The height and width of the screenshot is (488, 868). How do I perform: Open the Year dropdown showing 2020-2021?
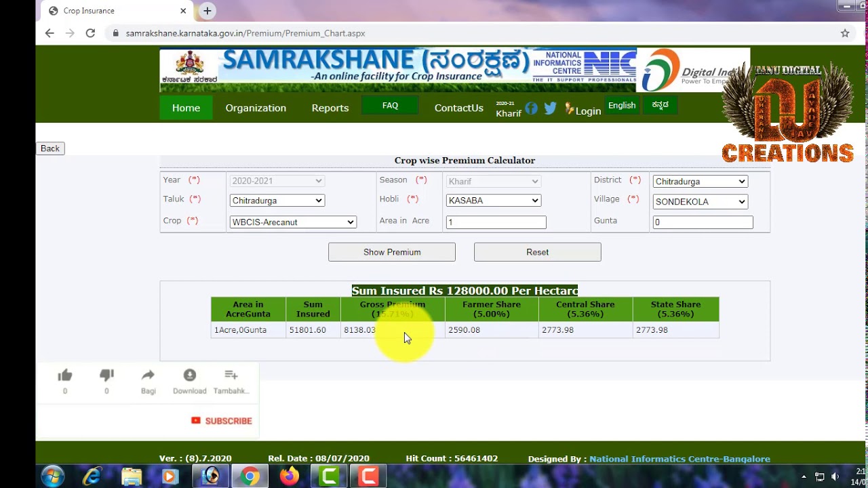(x=277, y=181)
